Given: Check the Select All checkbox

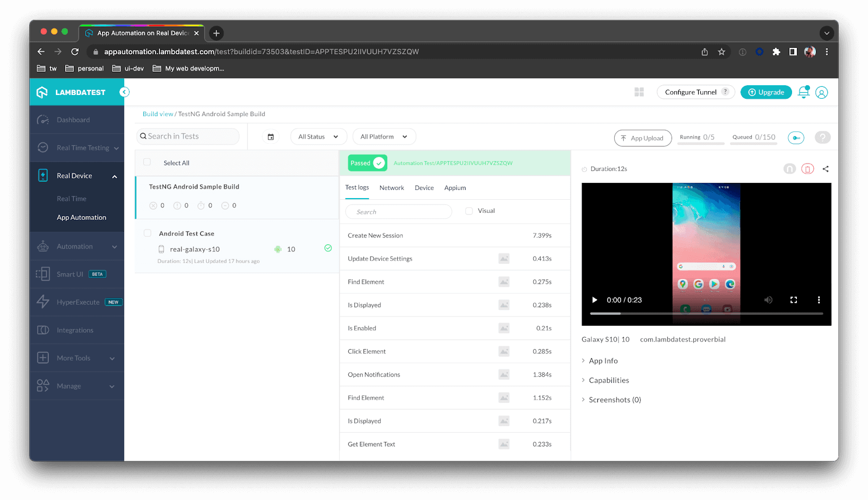Looking at the screenshot, I should (147, 162).
